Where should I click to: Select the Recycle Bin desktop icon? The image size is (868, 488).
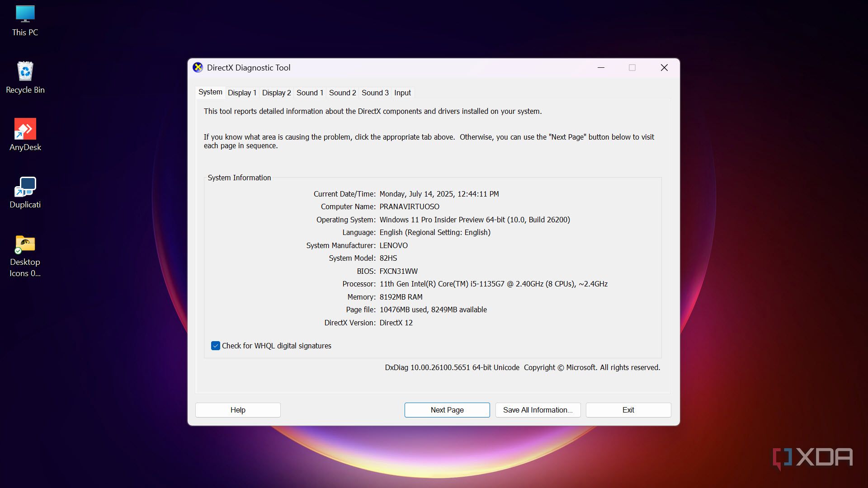tap(25, 78)
